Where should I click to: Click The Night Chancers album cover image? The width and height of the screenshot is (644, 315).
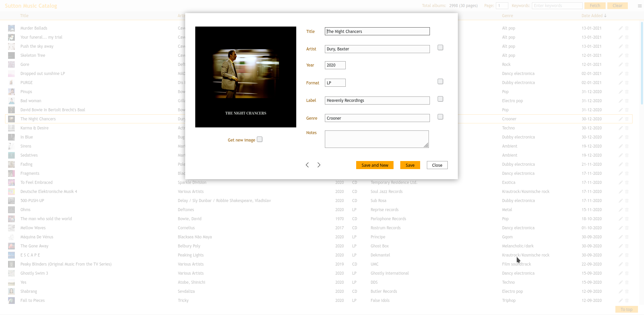click(246, 77)
